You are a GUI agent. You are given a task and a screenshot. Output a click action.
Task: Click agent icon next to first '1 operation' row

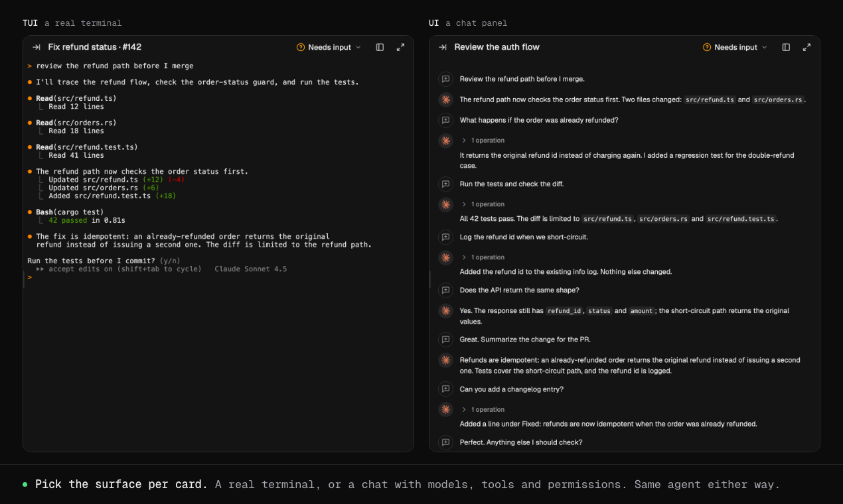click(445, 141)
